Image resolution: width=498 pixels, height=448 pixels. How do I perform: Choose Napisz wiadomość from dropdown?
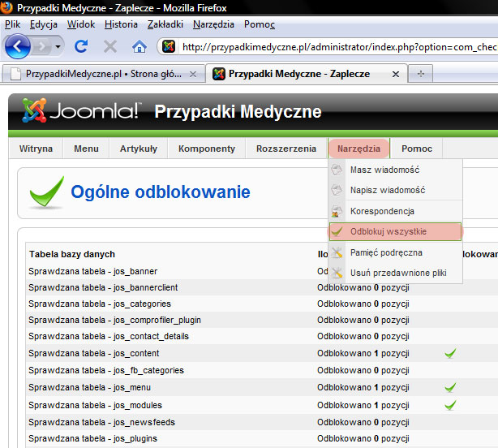tap(396, 190)
